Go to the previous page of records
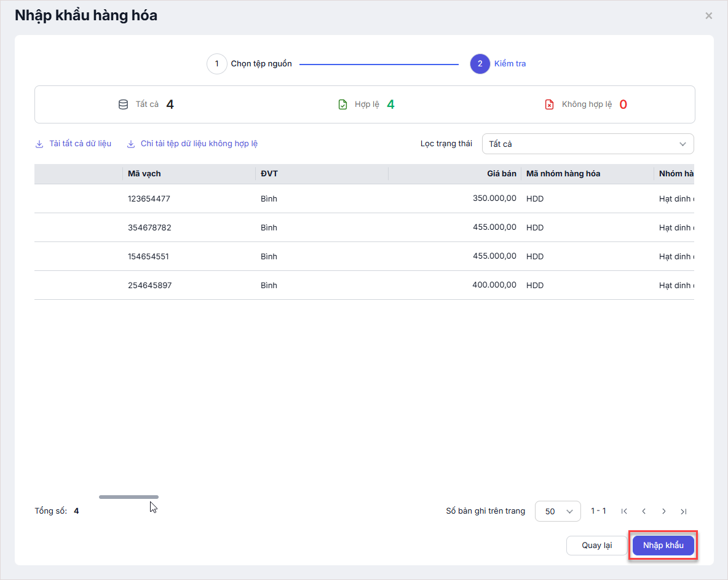 pyautogui.click(x=644, y=511)
